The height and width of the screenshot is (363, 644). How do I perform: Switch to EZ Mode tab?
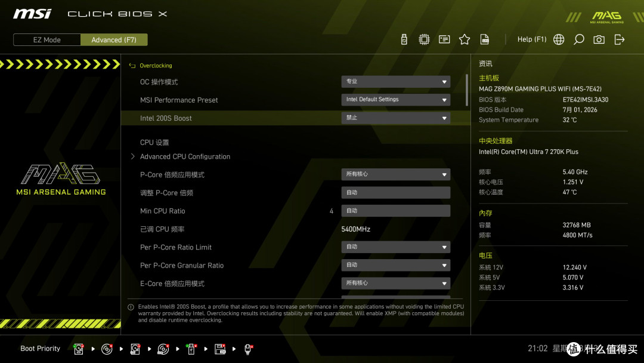tap(47, 40)
